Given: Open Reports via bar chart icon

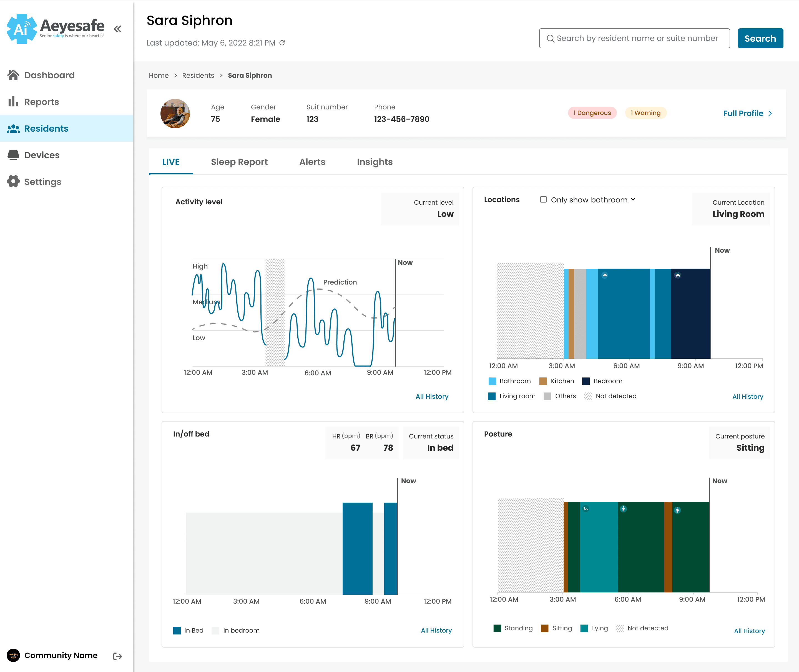Looking at the screenshot, I should point(13,101).
